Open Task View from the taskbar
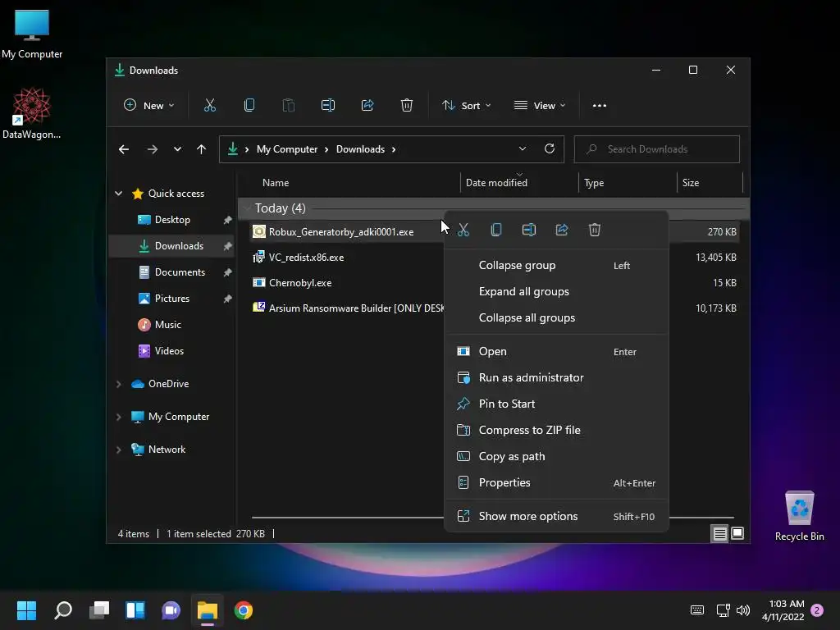840x630 pixels. pyautogui.click(x=99, y=610)
